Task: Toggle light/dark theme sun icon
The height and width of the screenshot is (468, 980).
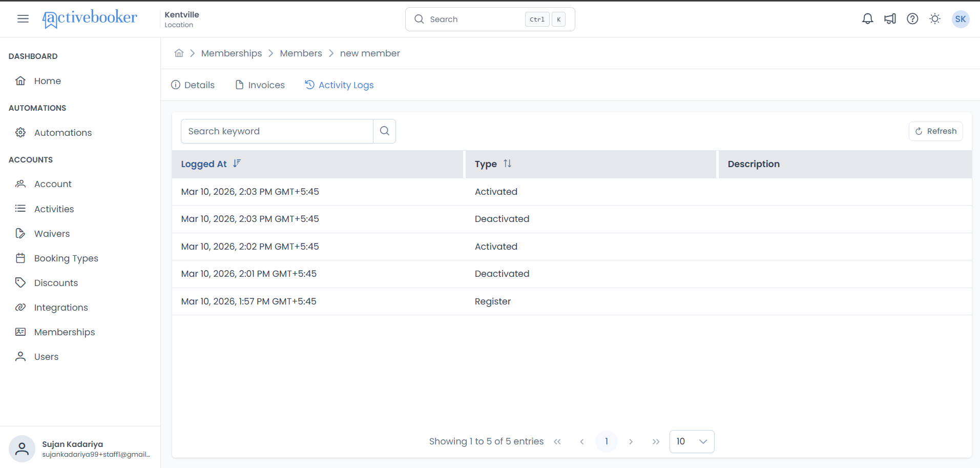Action: pos(935,19)
